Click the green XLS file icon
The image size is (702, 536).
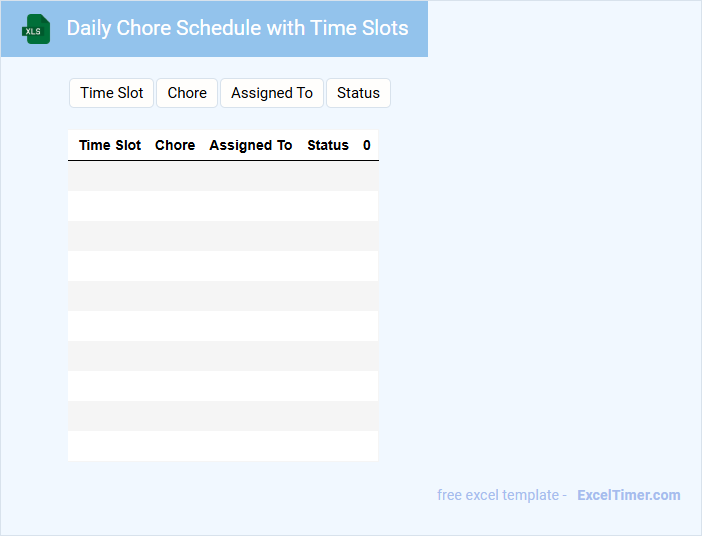click(36, 30)
